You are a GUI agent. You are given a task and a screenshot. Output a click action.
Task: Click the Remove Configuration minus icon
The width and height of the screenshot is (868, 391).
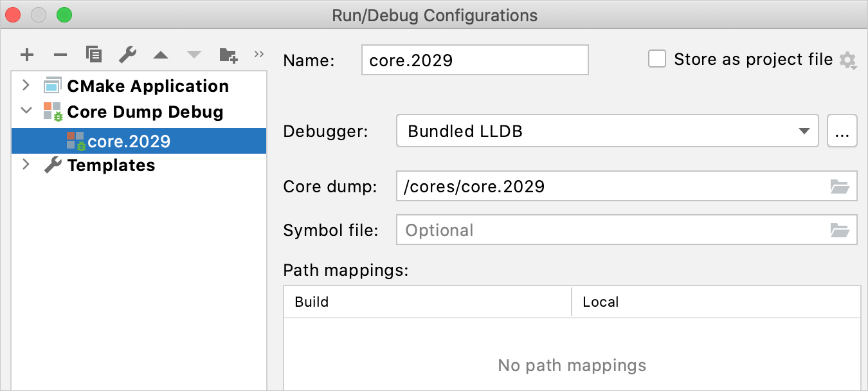(x=60, y=55)
